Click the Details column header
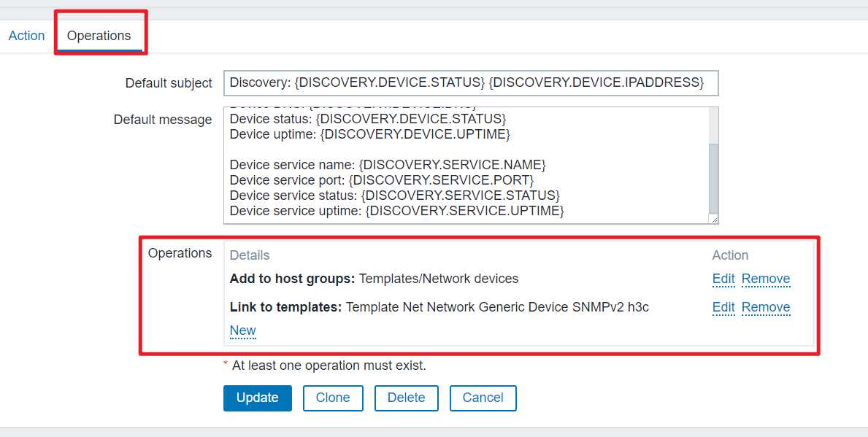 (x=250, y=255)
